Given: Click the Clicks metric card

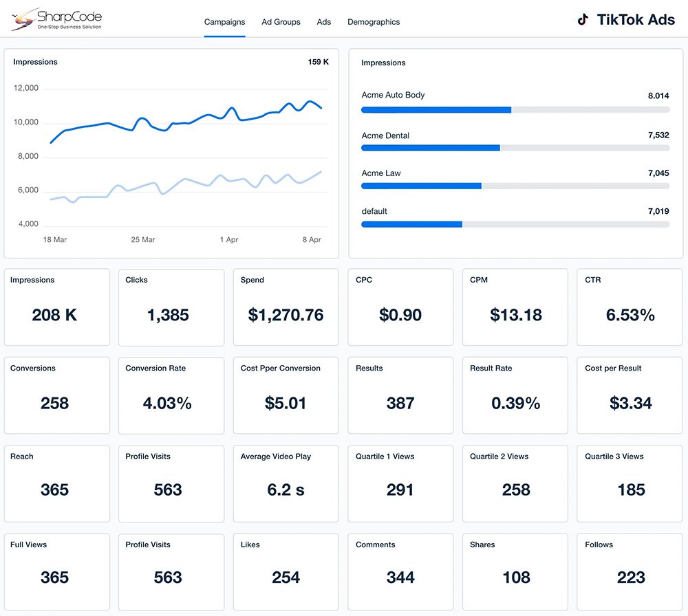Looking at the screenshot, I should [x=171, y=307].
